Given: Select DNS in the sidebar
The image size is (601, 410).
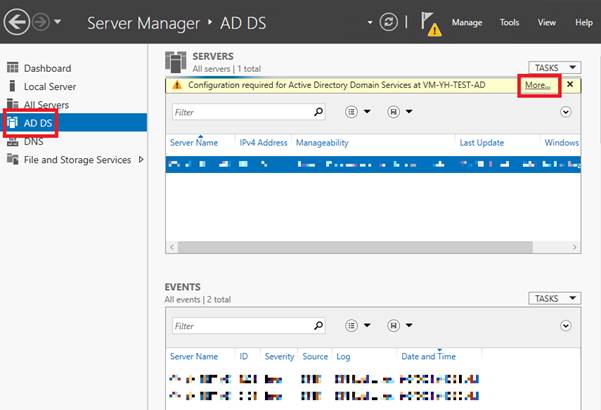Looking at the screenshot, I should 33,141.
